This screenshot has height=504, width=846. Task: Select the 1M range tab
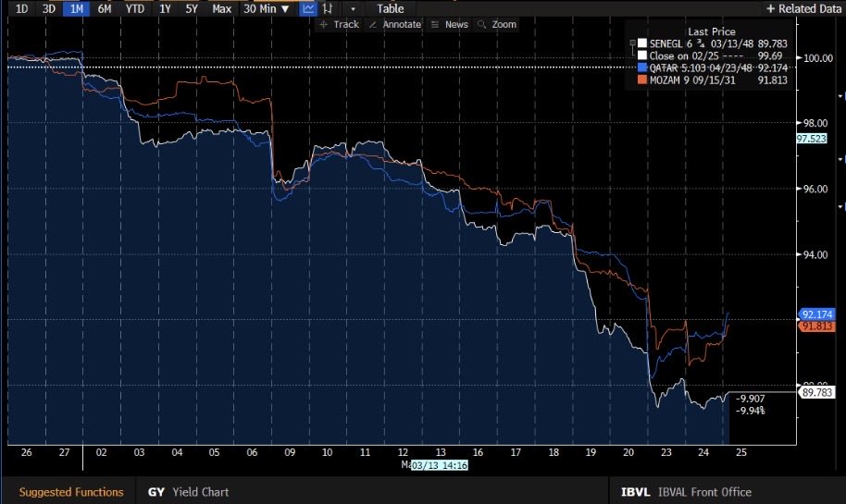coord(76,8)
